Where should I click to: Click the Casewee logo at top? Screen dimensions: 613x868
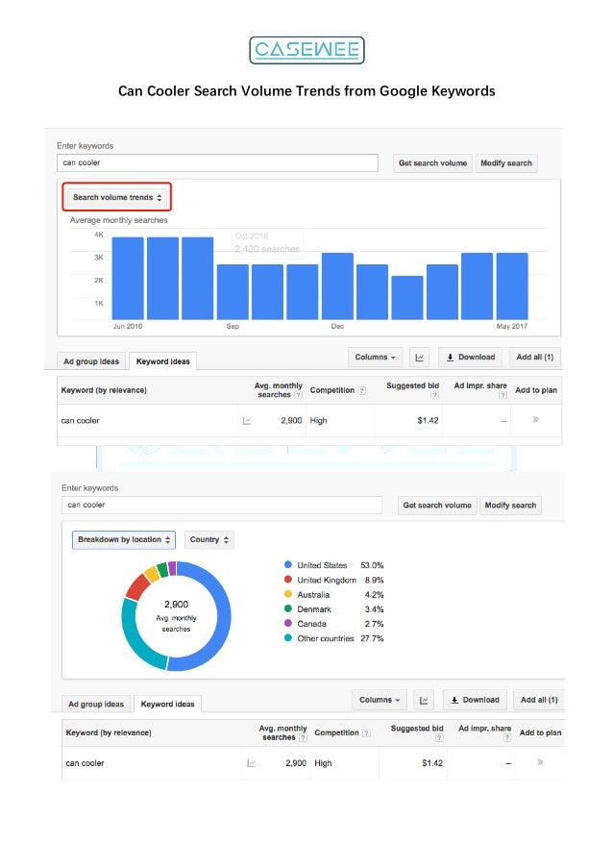click(306, 50)
